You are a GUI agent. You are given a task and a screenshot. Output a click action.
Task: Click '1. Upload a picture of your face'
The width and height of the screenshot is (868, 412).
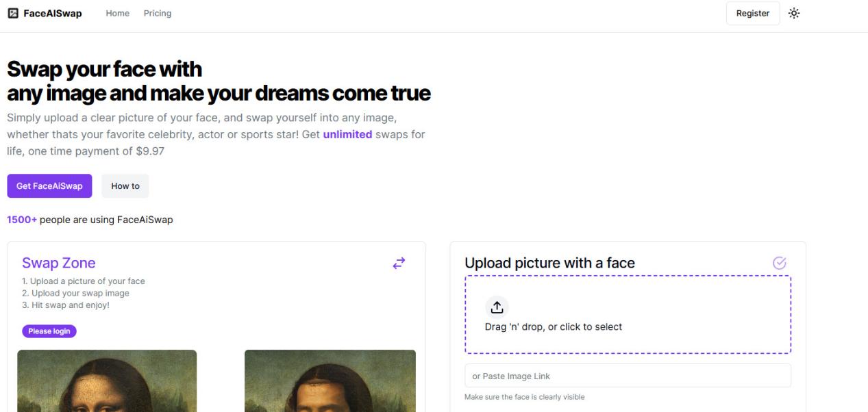pos(84,281)
